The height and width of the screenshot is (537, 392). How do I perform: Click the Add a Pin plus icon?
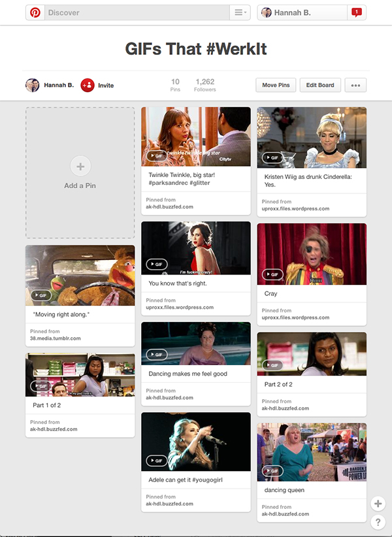[x=80, y=167]
